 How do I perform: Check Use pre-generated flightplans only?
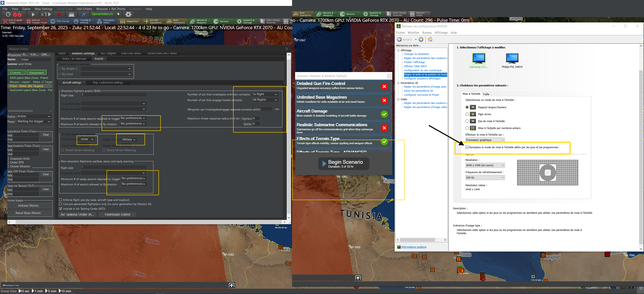point(61,204)
